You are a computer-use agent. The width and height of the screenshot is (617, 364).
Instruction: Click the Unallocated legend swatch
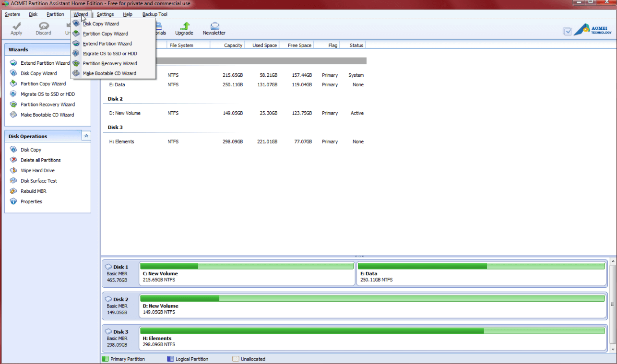235,359
